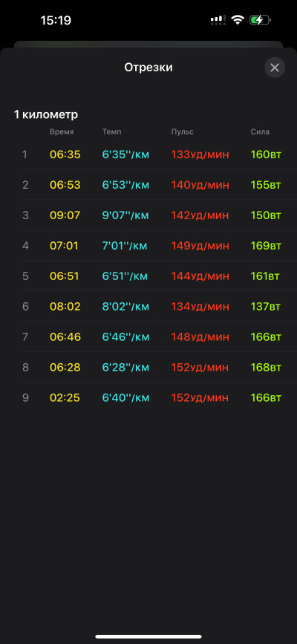Select the 140уд/мин pulse in segment 2

click(x=200, y=185)
